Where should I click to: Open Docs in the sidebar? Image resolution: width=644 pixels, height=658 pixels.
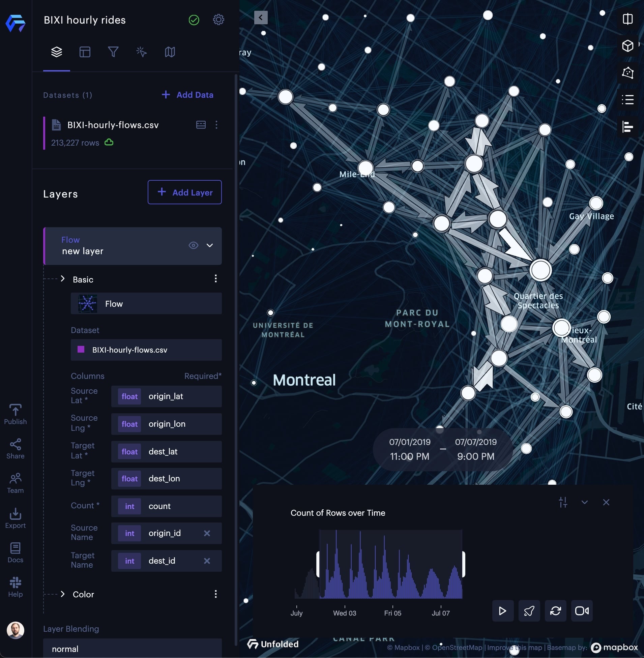(15, 552)
